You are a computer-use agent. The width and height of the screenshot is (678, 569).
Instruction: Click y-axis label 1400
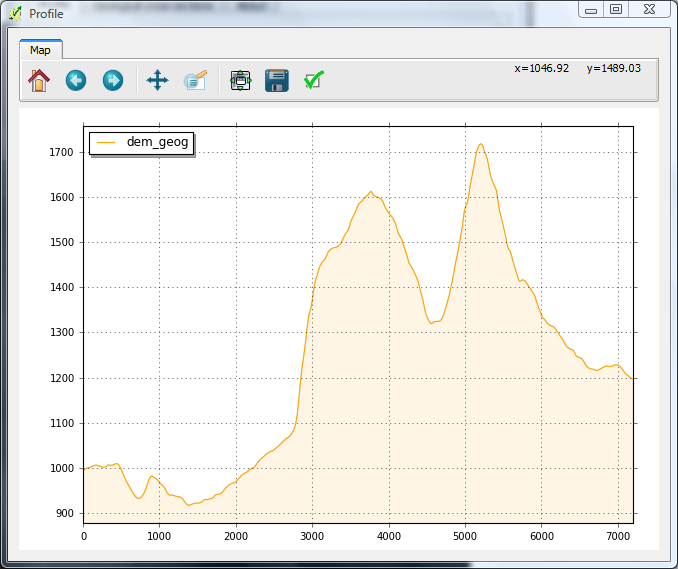(62, 287)
